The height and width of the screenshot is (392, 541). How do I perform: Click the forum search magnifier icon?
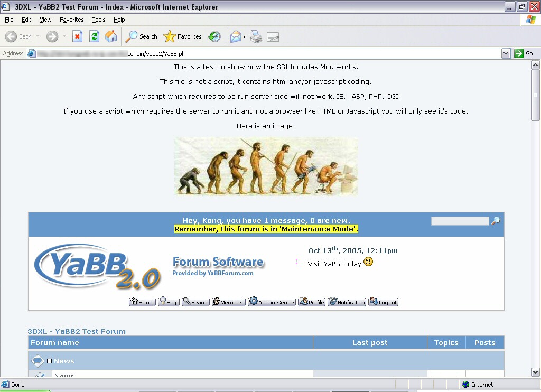tap(496, 221)
